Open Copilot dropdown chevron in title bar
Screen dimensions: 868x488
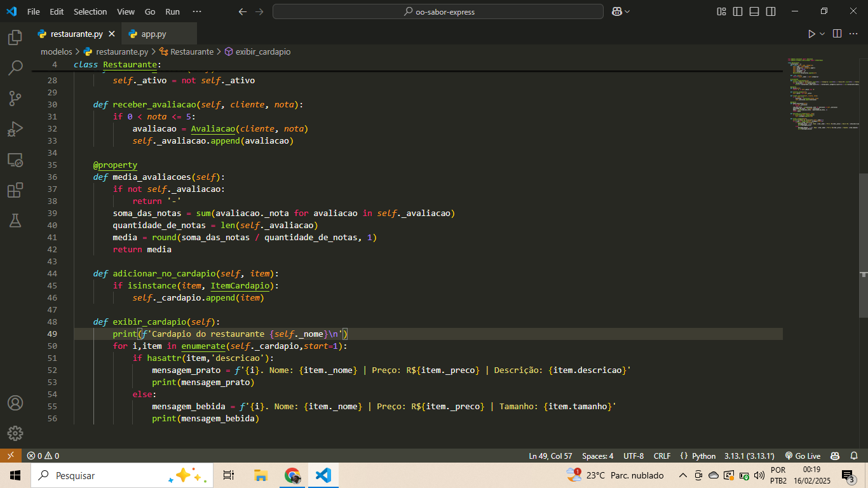click(627, 11)
